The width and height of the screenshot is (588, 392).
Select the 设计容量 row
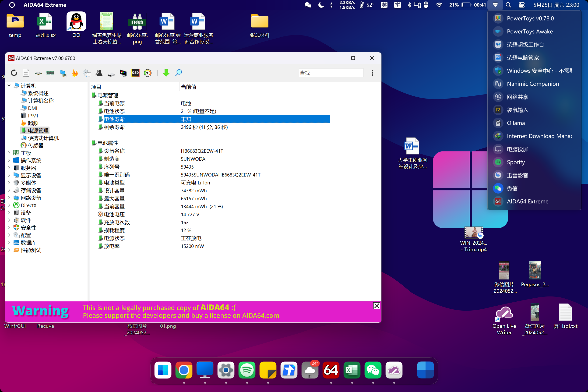coord(210,191)
